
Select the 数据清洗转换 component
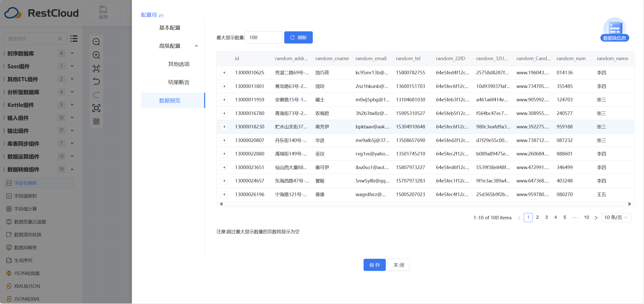[24, 235]
